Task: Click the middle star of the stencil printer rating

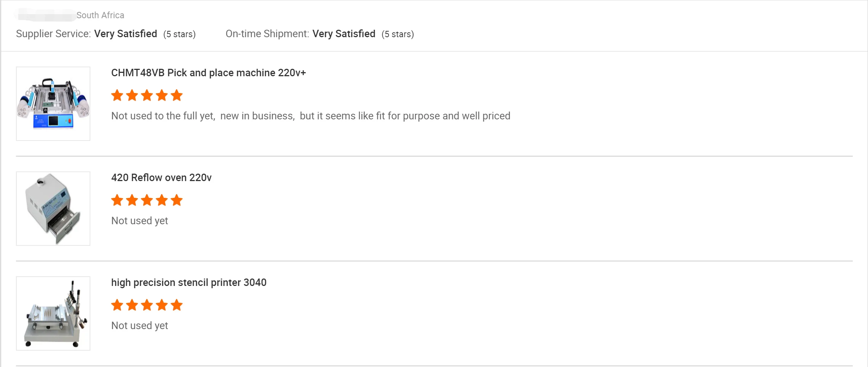Action: 147,305
